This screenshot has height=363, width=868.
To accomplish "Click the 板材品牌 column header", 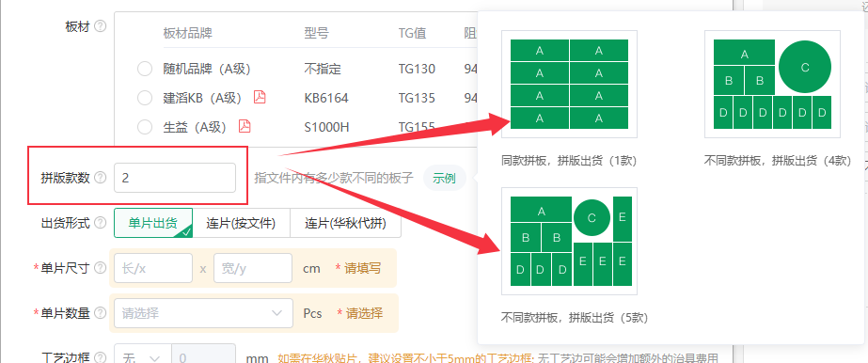I will [x=188, y=33].
